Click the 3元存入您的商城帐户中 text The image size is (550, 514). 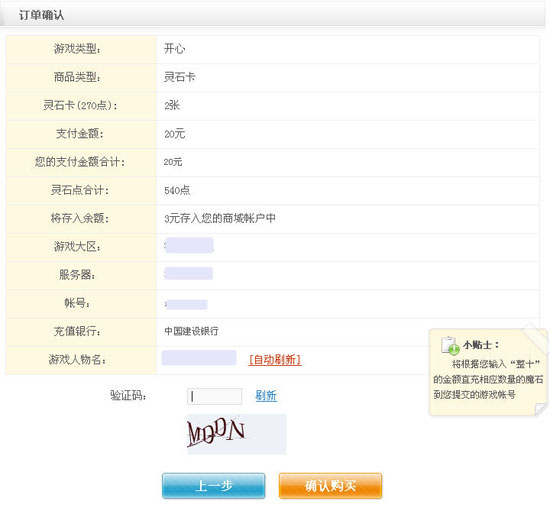pyautogui.click(x=220, y=218)
